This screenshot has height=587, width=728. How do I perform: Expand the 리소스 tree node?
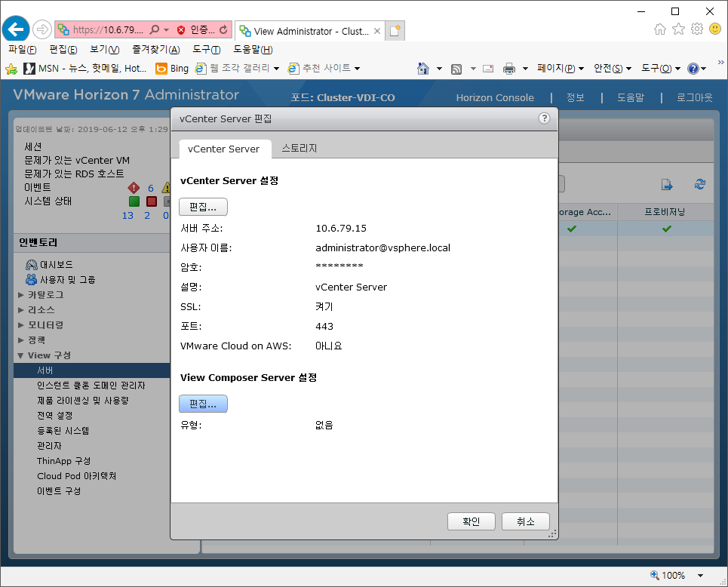click(20, 310)
